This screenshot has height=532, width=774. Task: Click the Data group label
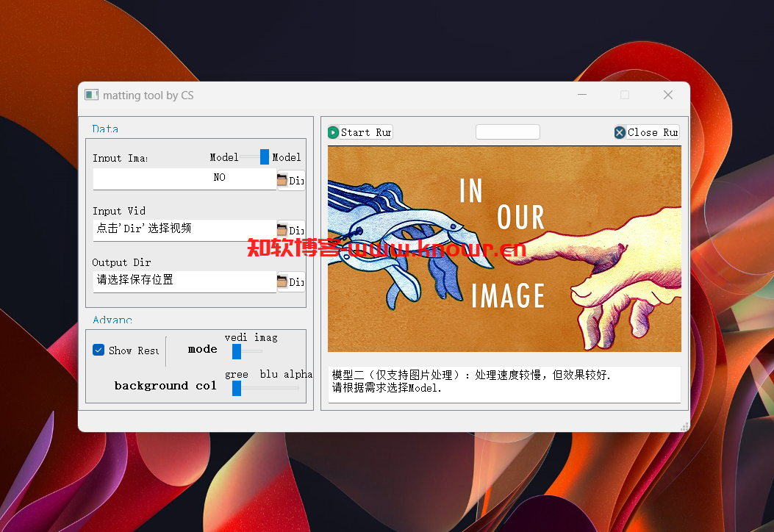105,129
